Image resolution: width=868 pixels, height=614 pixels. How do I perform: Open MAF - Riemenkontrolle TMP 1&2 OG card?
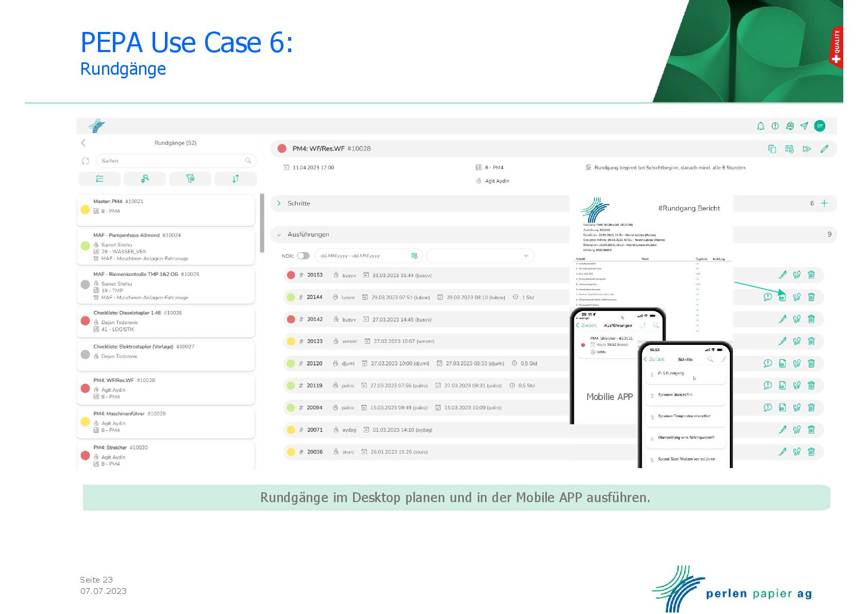(x=166, y=286)
